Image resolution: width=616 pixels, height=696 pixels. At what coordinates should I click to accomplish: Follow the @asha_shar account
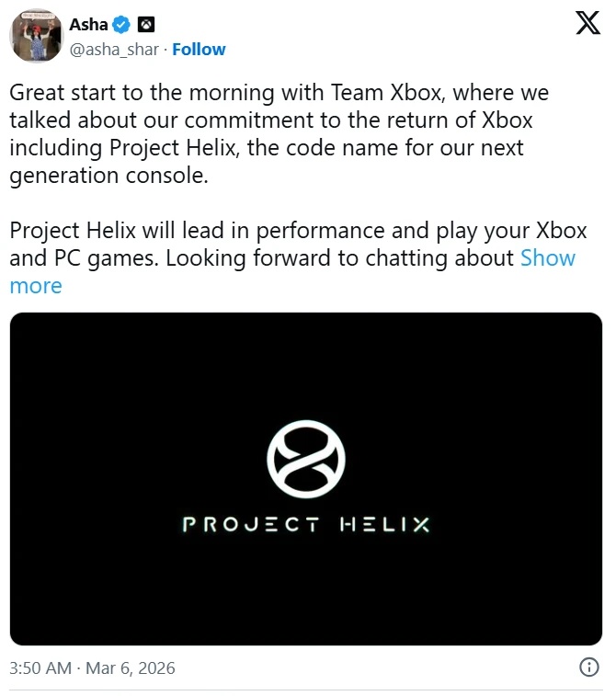pyautogui.click(x=199, y=49)
